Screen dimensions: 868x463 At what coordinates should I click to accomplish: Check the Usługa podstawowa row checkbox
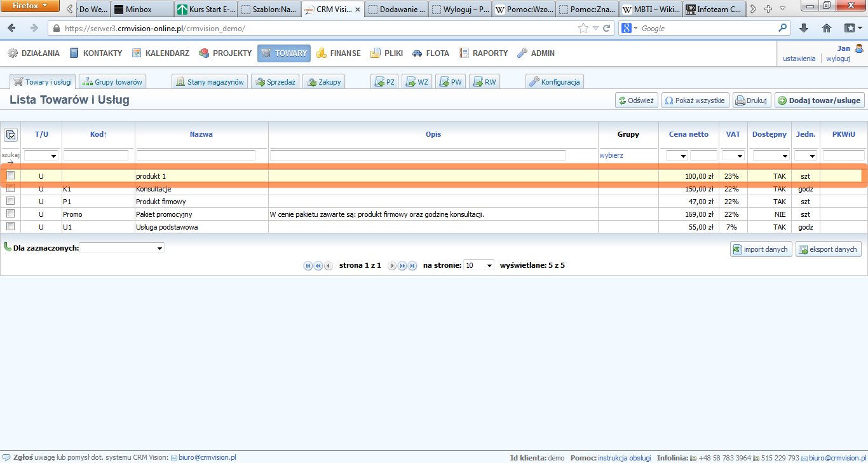10,226
